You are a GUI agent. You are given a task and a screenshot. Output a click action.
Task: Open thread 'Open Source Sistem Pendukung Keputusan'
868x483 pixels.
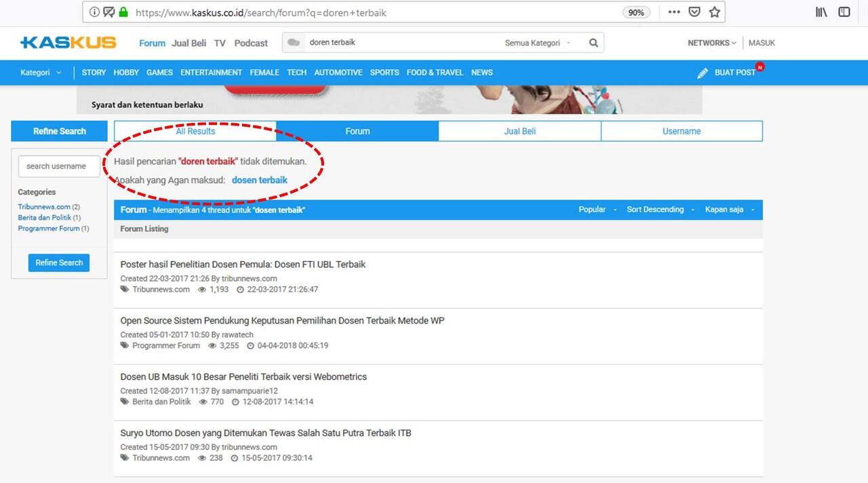coord(282,320)
